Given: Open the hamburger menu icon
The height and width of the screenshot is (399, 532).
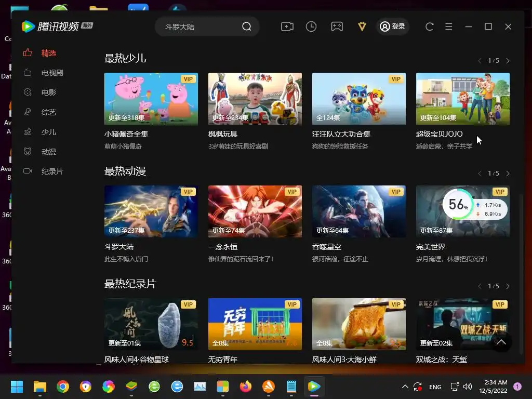Looking at the screenshot, I should 448,26.
